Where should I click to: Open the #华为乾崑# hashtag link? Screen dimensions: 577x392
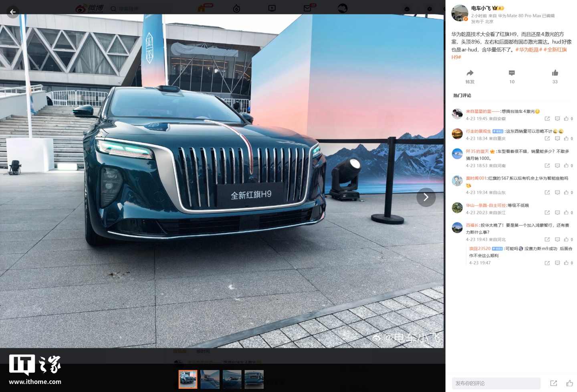coord(529,50)
